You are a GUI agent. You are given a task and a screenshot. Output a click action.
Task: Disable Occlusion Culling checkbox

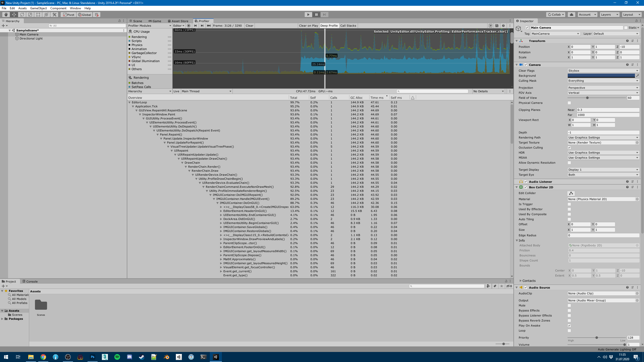[569, 148]
